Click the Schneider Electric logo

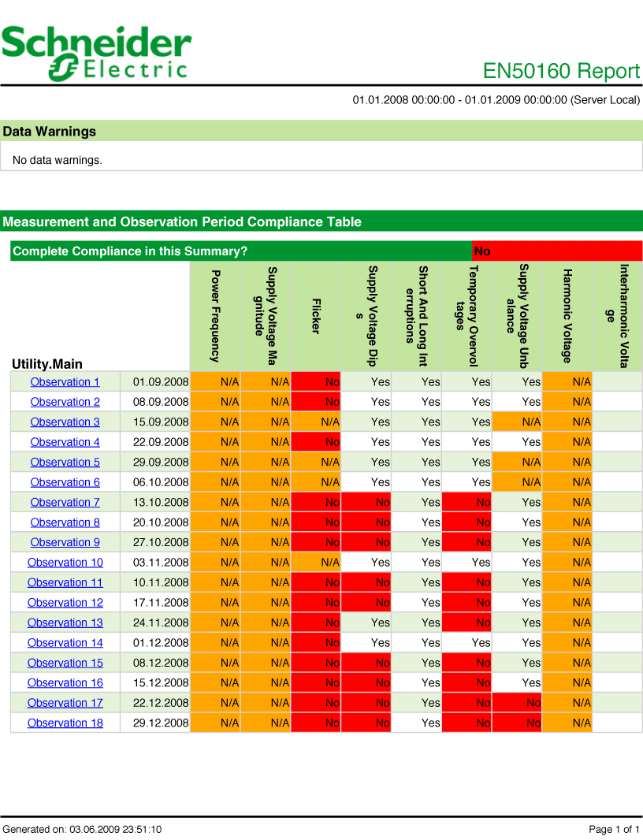click(96, 53)
